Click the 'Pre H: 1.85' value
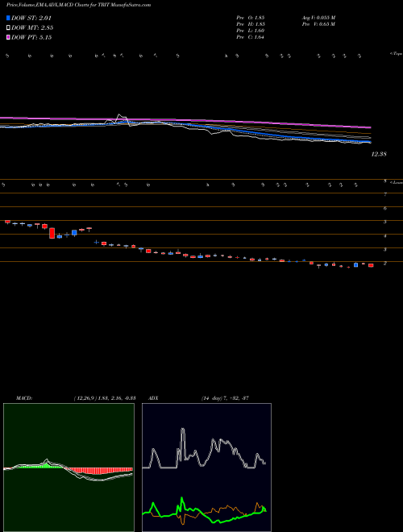Image resolution: width=403 pixels, height=532 pixels. (x=251, y=24)
